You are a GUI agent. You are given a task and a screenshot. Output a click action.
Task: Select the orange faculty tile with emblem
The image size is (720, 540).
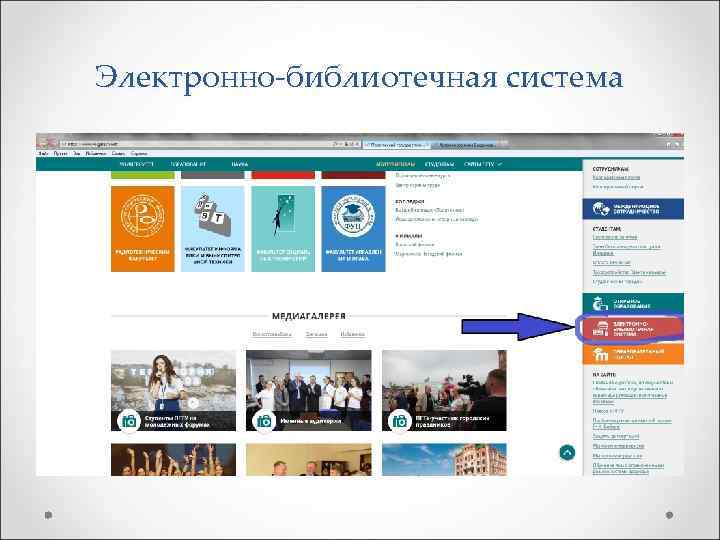tap(143, 229)
